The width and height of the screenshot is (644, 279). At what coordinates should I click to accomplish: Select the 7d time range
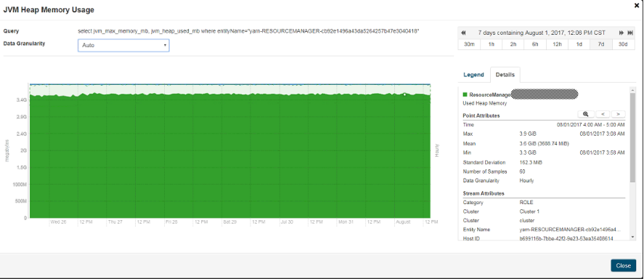pyautogui.click(x=601, y=44)
